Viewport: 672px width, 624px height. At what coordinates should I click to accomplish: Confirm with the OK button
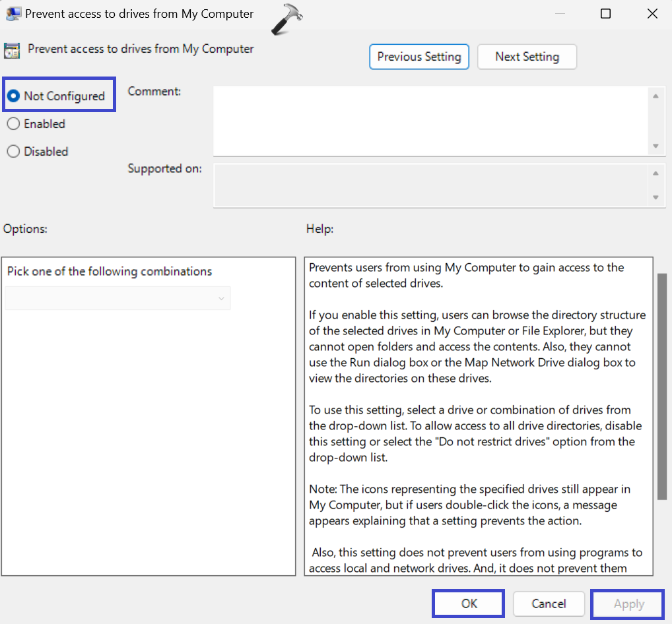coord(469,604)
